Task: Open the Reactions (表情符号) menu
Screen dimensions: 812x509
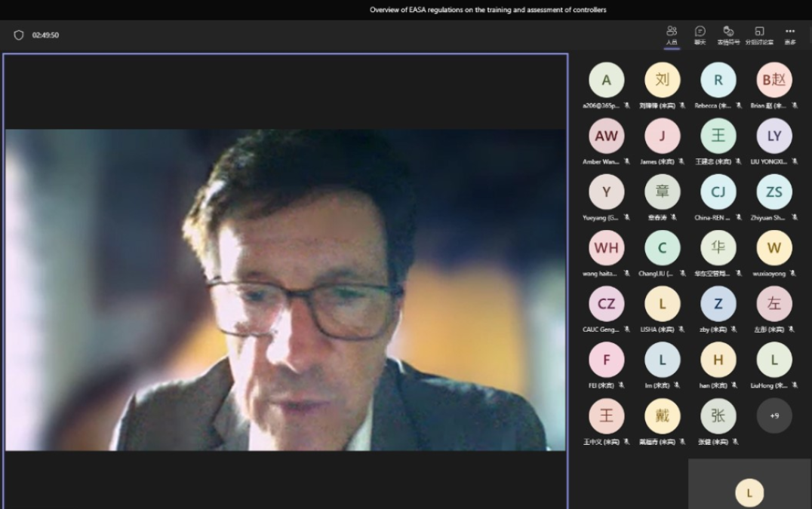Action: pos(728,35)
